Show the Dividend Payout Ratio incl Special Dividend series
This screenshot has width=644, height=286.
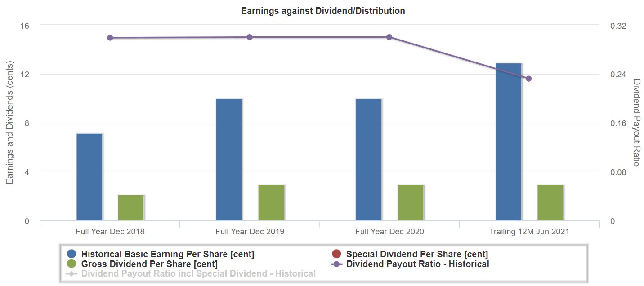(198, 273)
